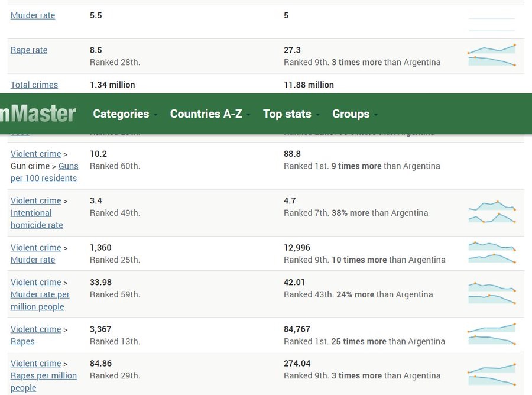Open Rapes per million people link
Viewport: 532px width, 395px height.
pyautogui.click(x=44, y=381)
